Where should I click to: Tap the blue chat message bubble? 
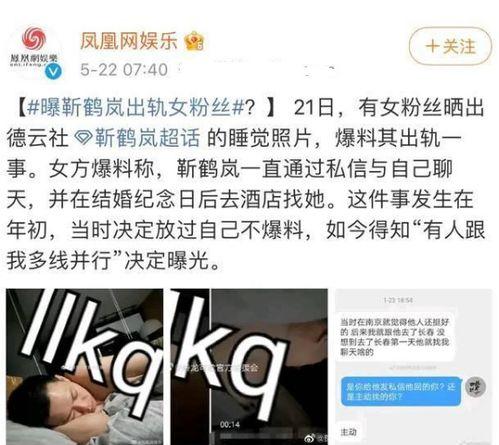pos(401,391)
